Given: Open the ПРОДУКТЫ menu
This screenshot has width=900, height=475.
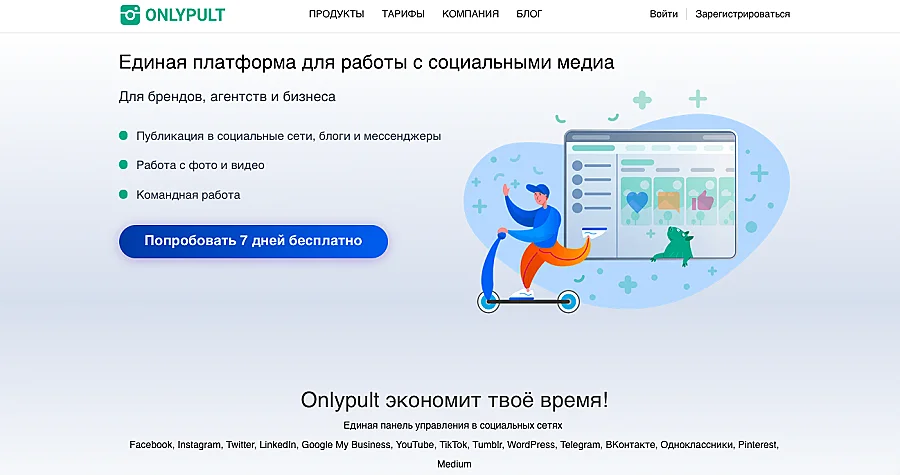Looking at the screenshot, I should [336, 14].
